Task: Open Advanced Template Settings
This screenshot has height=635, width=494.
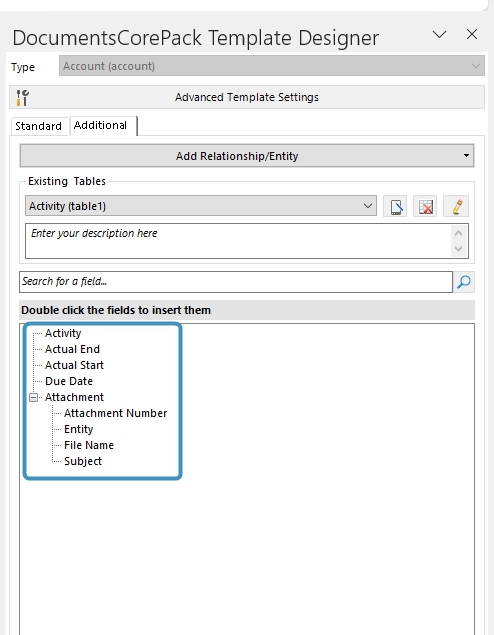Action: pyautogui.click(x=247, y=97)
